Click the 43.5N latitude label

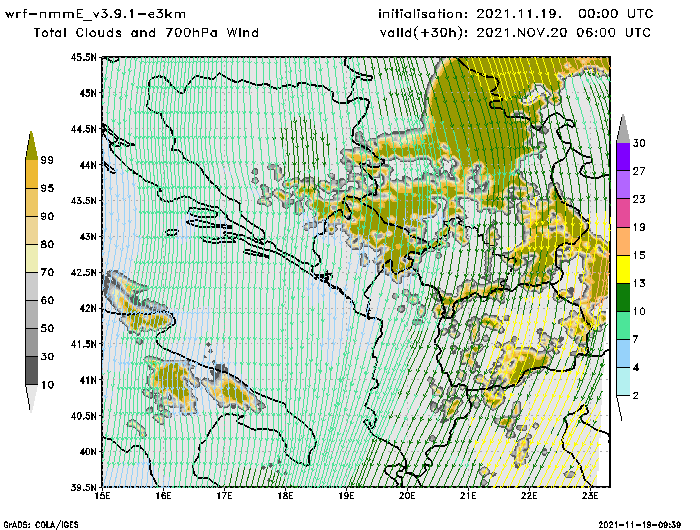83,200
